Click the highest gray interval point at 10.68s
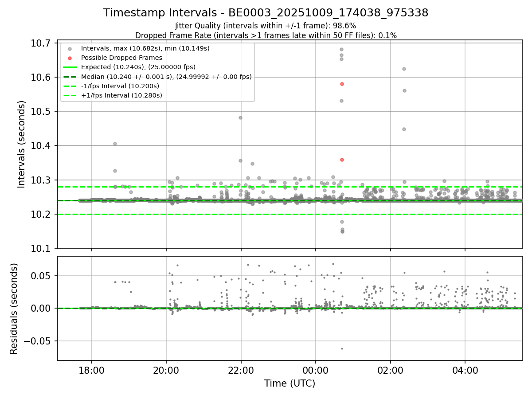This screenshot has width=532, height=399. [x=341, y=50]
